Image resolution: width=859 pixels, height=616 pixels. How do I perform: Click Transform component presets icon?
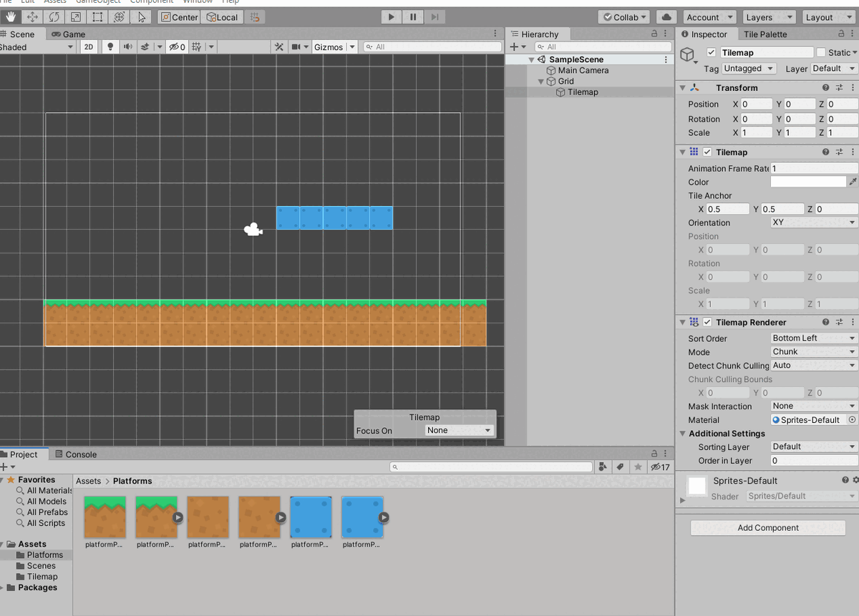840,88
